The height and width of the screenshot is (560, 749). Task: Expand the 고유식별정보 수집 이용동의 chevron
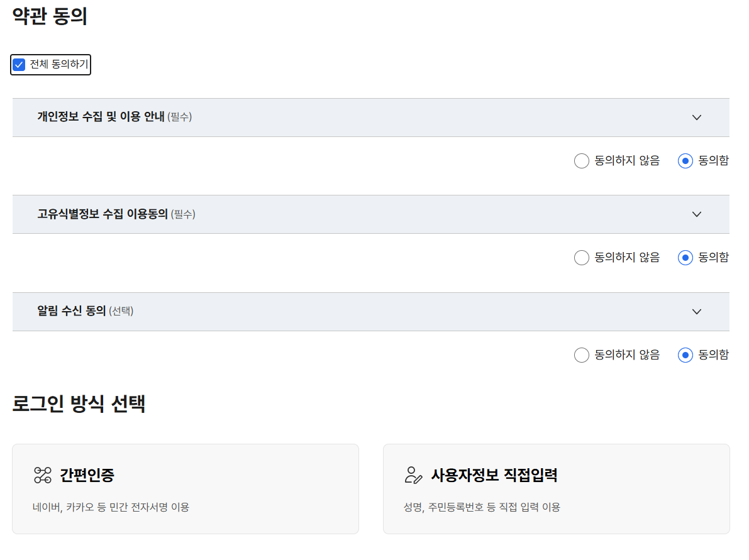[x=697, y=214]
